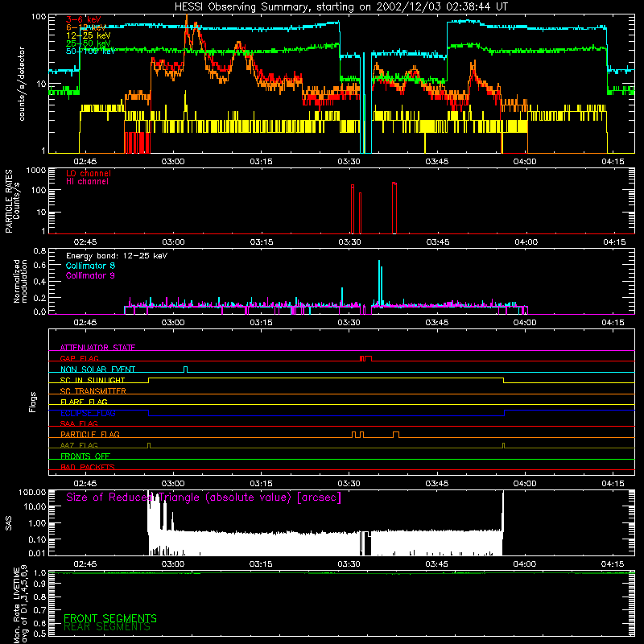Click the SC TRANSMITTER flag label
Image resolution: width=644 pixels, height=644 pixels.
click(93, 390)
